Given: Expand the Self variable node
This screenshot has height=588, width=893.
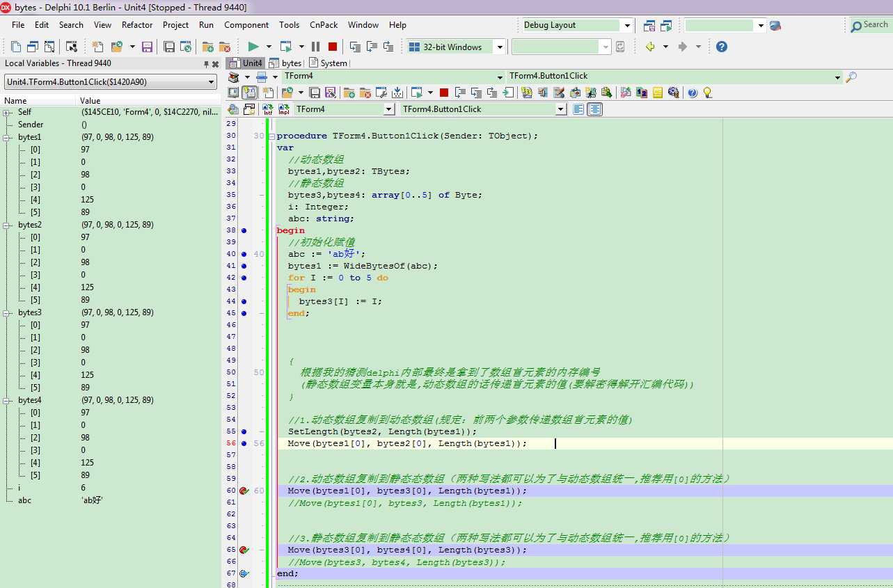Looking at the screenshot, I should [x=7, y=112].
